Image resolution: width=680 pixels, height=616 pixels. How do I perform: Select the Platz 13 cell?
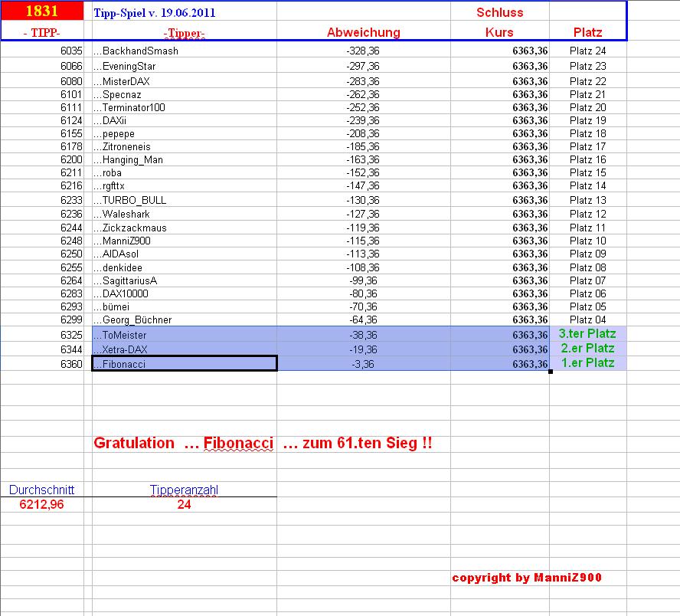(x=587, y=200)
